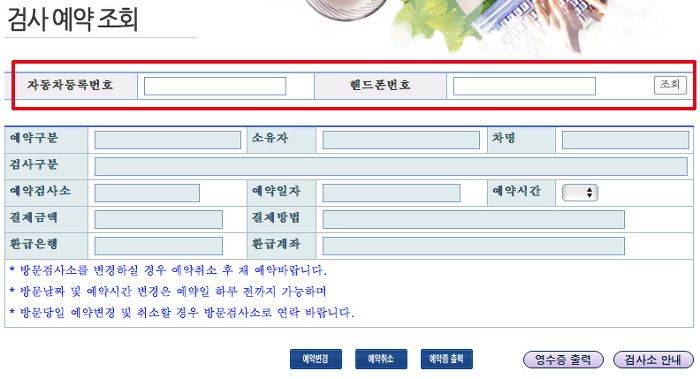Click the notice about 방문당일 예약변경 및 취소
This screenshot has width=700, height=379.
tap(182, 312)
